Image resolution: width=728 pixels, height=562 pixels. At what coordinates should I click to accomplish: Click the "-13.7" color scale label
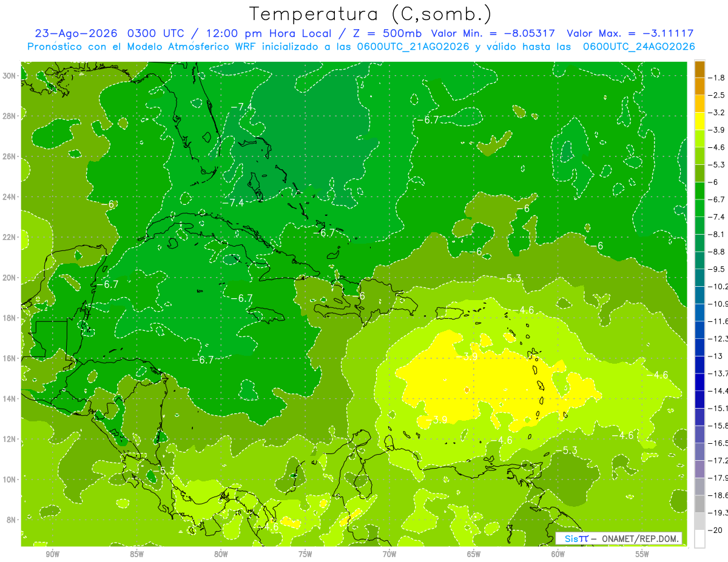(x=718, y=373)
